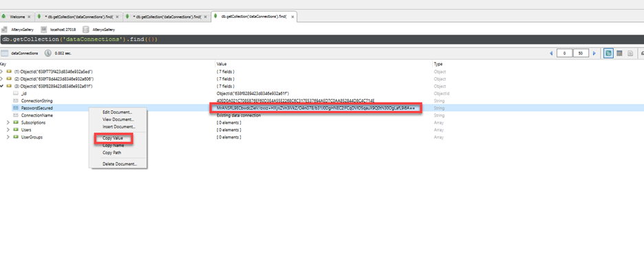Choose View Document... from context menu
Viewport: 644px width, 270px height.
click(118, 120)
